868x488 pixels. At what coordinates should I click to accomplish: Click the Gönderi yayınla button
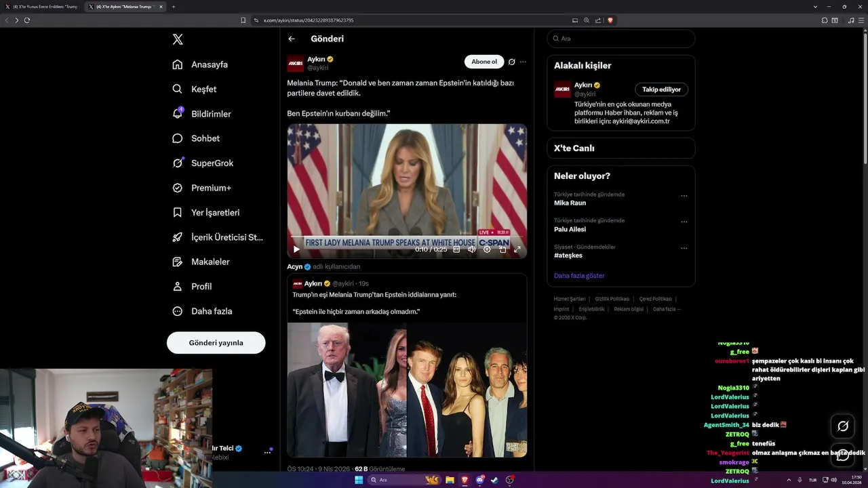coord(216,342)
